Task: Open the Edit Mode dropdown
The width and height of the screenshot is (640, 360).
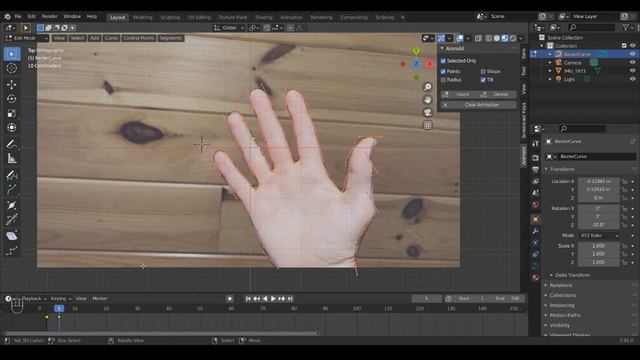Action: 27,38
